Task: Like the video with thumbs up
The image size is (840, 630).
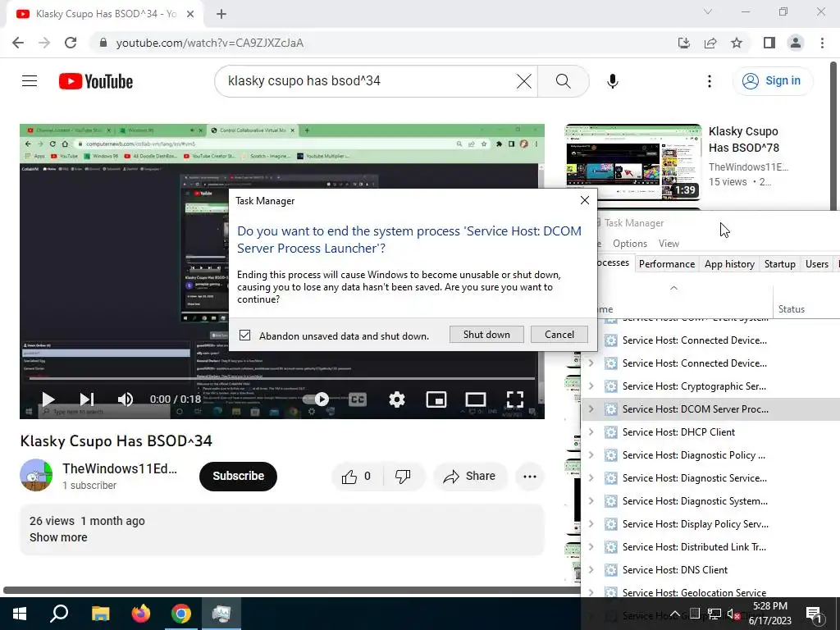Action: pyautogui.click(x=358, y=477)
